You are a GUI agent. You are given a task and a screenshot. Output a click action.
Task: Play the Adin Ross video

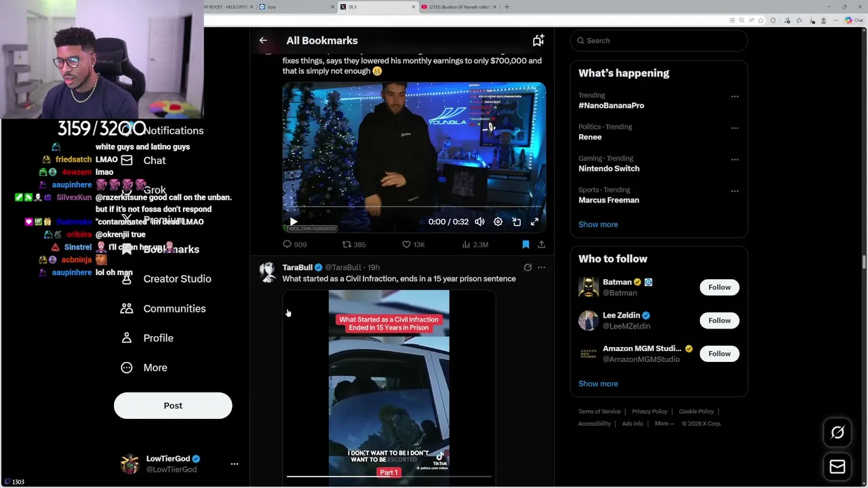coord(294,222)
